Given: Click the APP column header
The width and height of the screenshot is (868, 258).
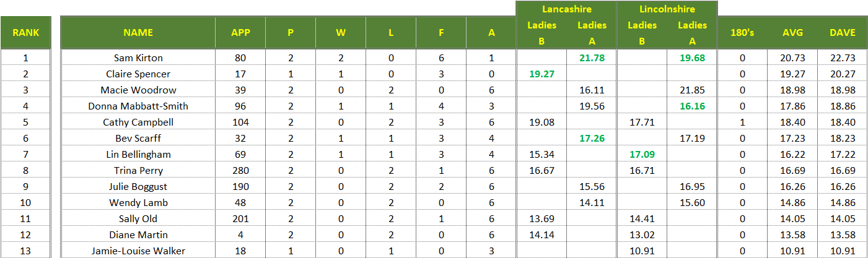Looking at the screenshot, I should click(x=240, y=33).
